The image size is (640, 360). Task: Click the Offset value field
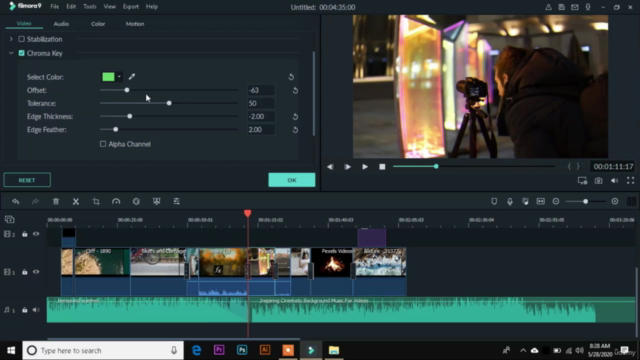(x=261, y=90)
